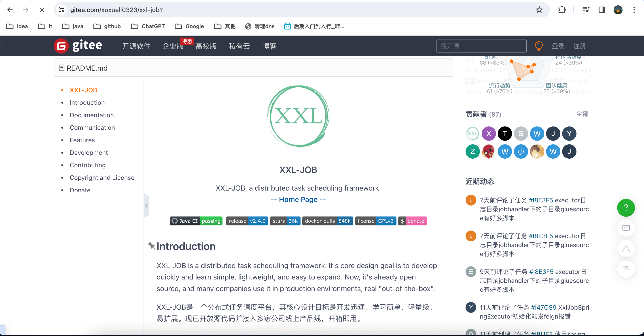Open the -- Home Page -- link
This screenshot has width=644, height=336.
pyautogui.click(x=298, y=199)
